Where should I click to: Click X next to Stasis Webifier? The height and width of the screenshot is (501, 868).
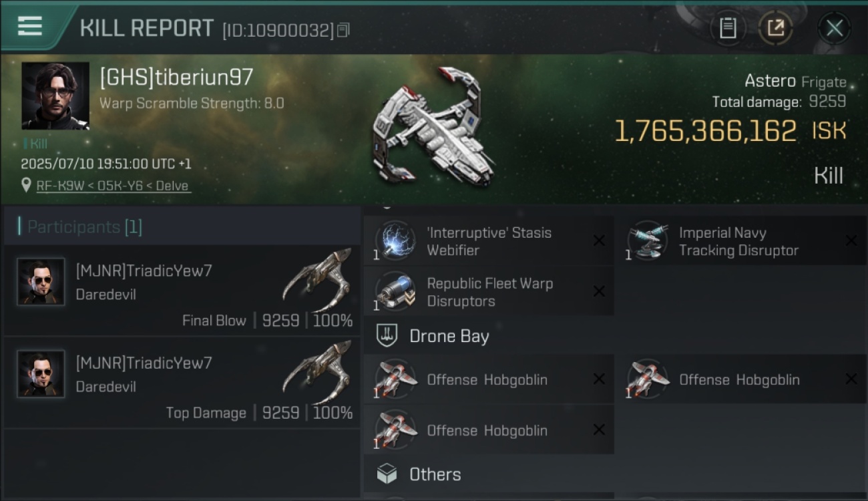click(x=599, y=241)
